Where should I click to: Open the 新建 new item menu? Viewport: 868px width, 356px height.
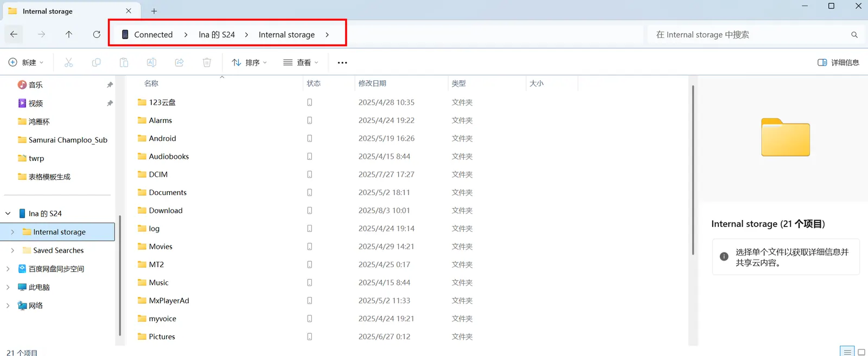(x=26, y=63)
